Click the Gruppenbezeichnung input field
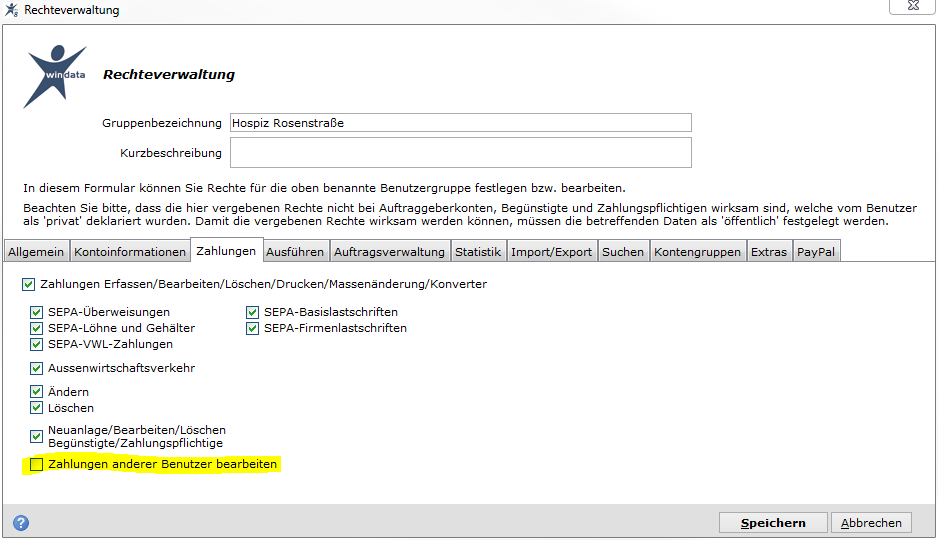 461,123
